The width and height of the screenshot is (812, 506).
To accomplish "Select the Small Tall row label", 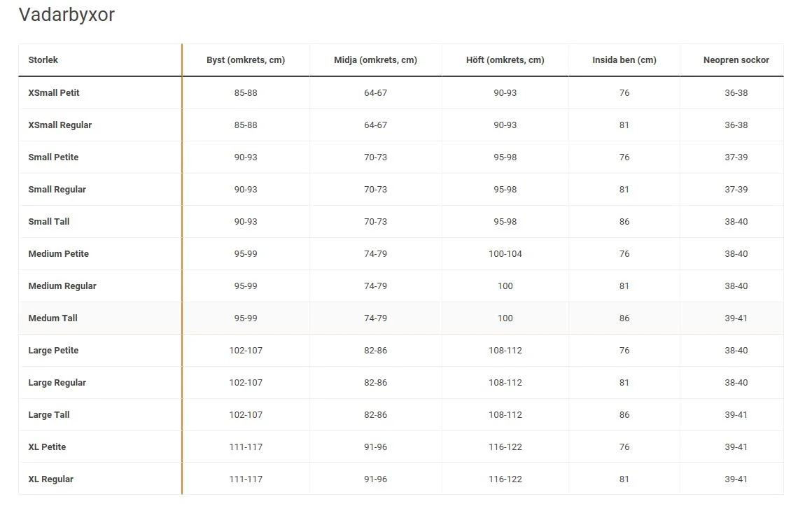I will 49,222.
